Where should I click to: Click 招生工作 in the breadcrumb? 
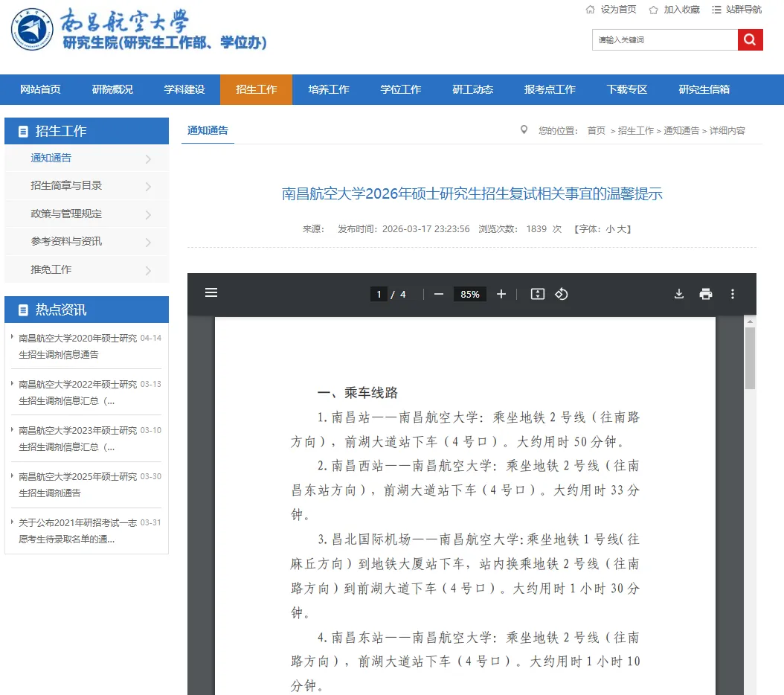pos(635,131)
